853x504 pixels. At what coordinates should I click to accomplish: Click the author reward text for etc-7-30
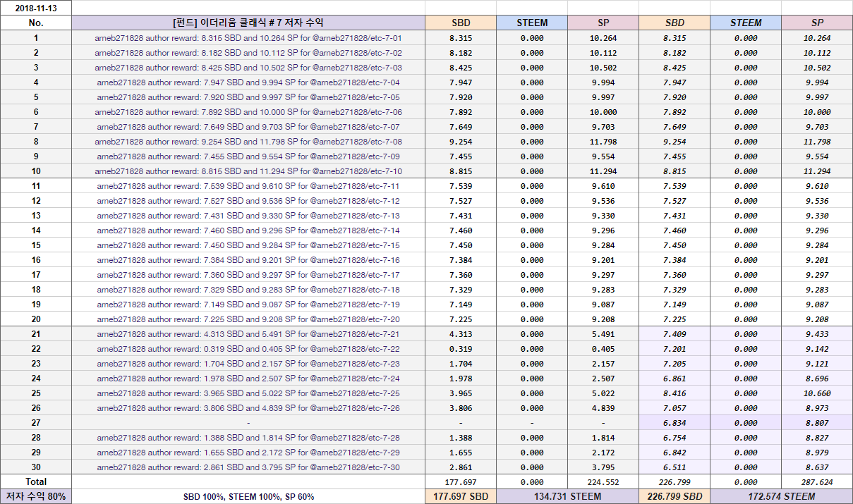[248, 467]
